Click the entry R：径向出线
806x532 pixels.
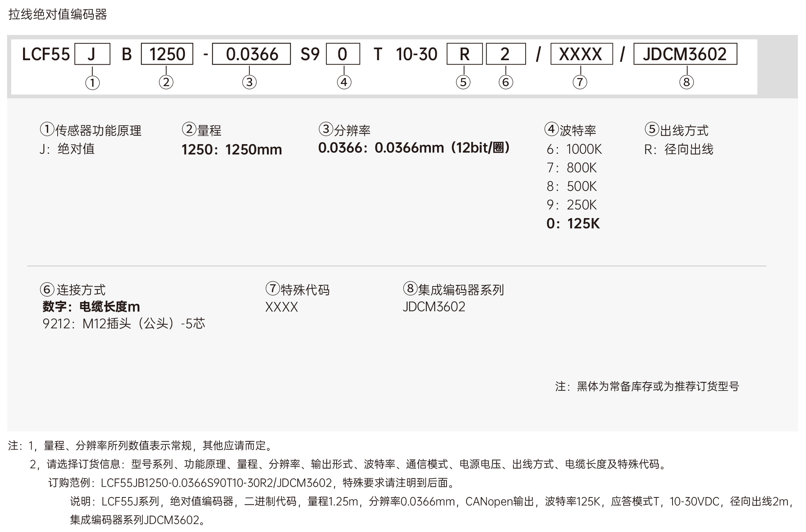679,149
